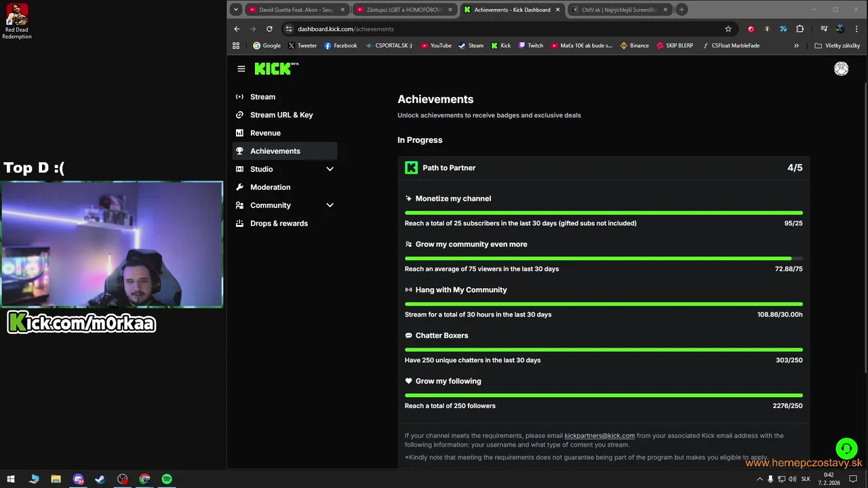
Task: Click the Grow my community progress bar
Action: coord(604,258)
